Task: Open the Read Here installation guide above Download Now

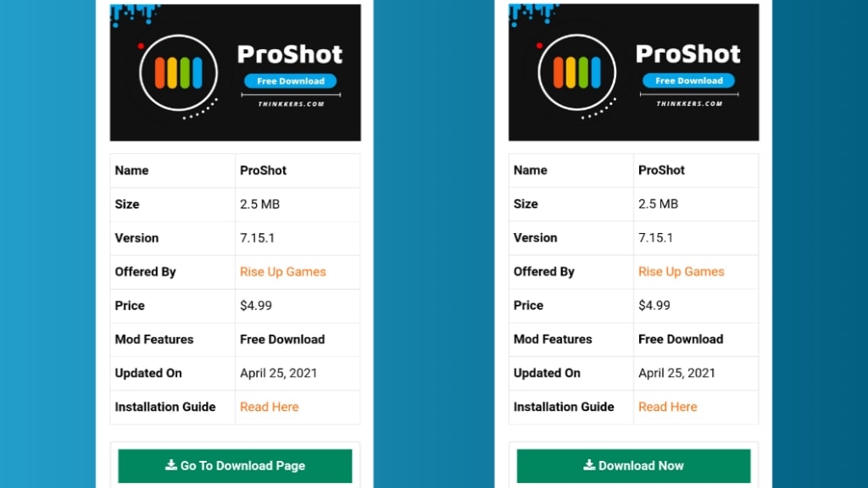Action: point(668,407)
